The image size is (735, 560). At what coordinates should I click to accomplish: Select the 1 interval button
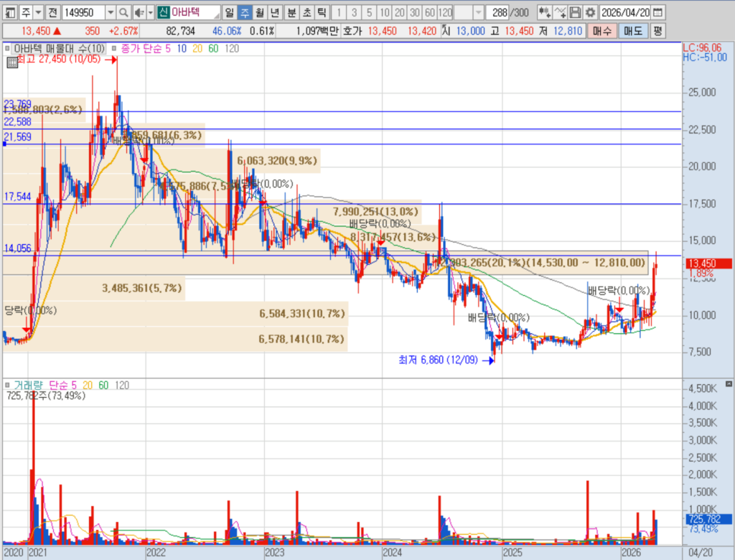coord(339,12)
